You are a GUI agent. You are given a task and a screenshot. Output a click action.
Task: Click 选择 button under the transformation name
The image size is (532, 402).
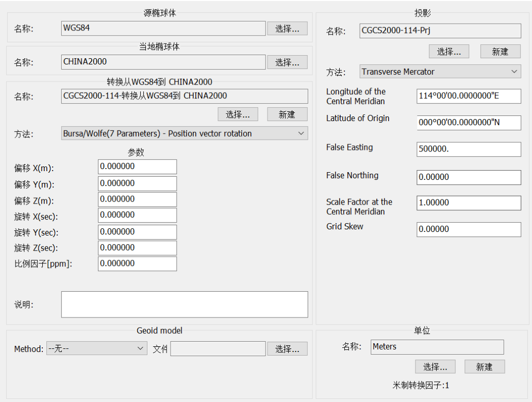coord(238,114)
